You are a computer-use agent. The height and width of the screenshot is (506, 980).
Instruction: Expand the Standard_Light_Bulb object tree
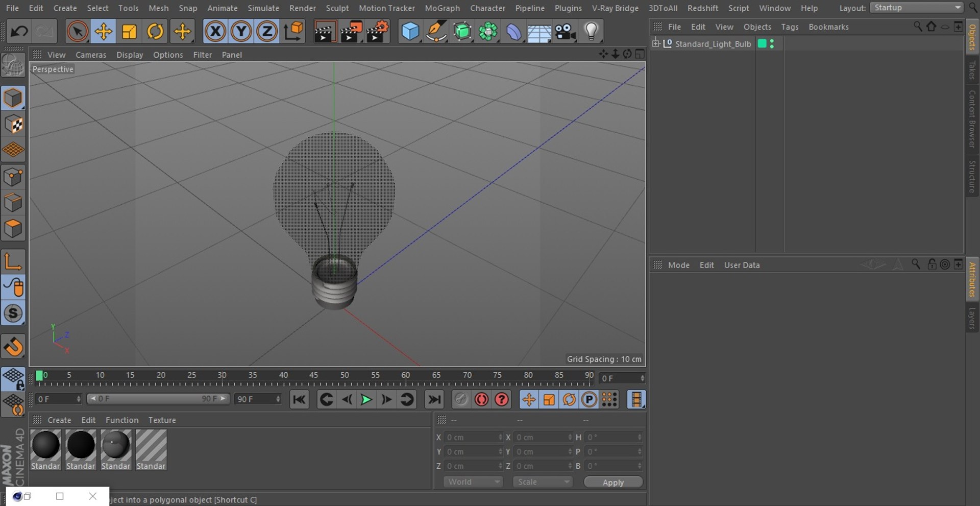(656, 43)
